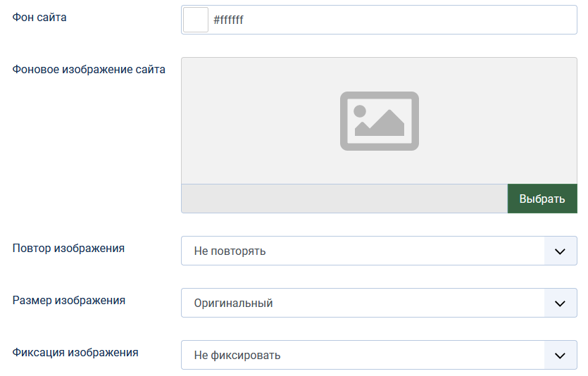This screenshot has height=376, width=588.
Task: Click the empty file path field beside Выбрать
Action: [344, 199]
